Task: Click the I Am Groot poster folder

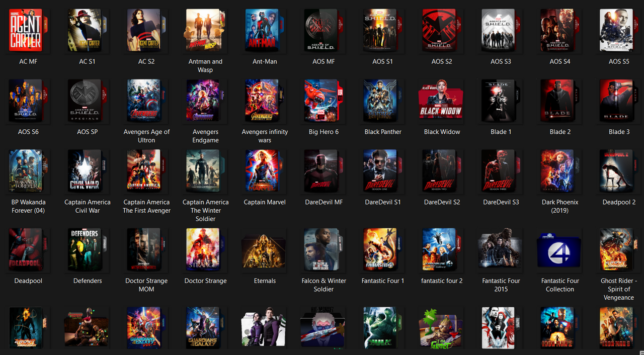Action: [442, 329]
